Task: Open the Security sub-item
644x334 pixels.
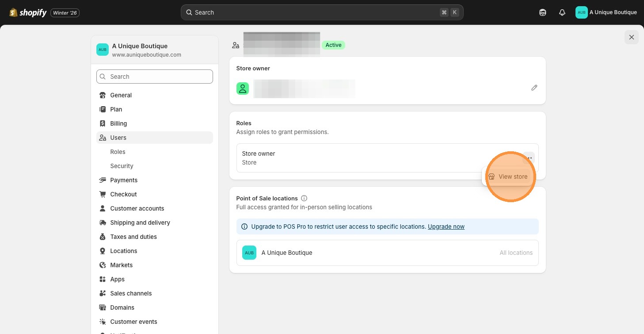Action: (x=155, y=166)
